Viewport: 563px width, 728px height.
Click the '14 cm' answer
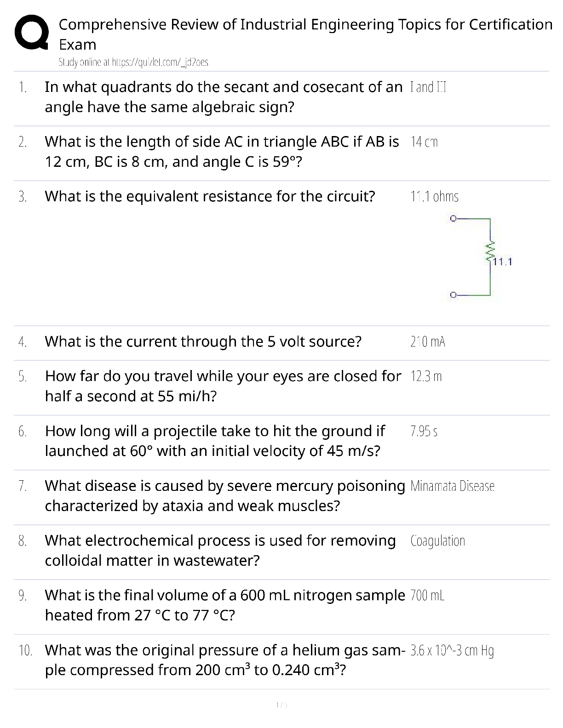pos(424,142)
